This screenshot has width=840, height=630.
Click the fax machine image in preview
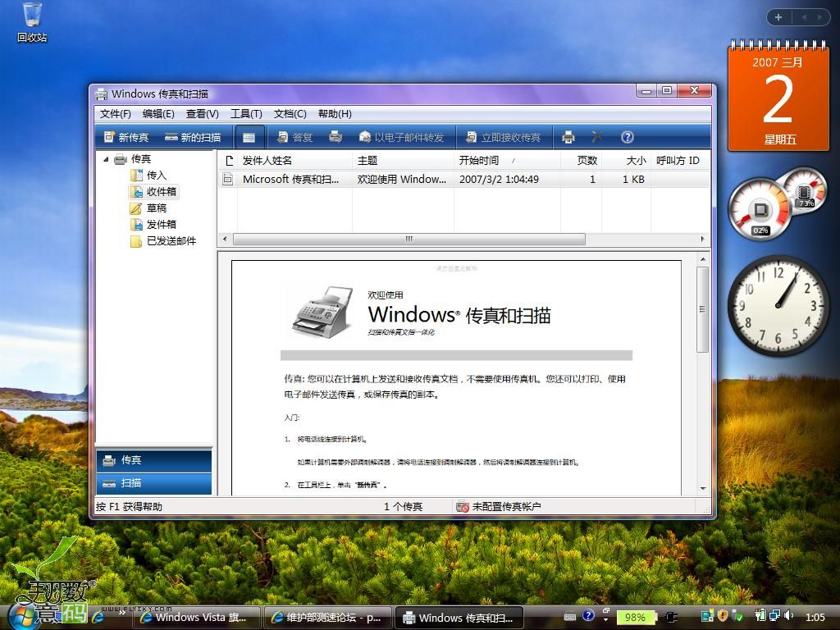click(323, 313)
